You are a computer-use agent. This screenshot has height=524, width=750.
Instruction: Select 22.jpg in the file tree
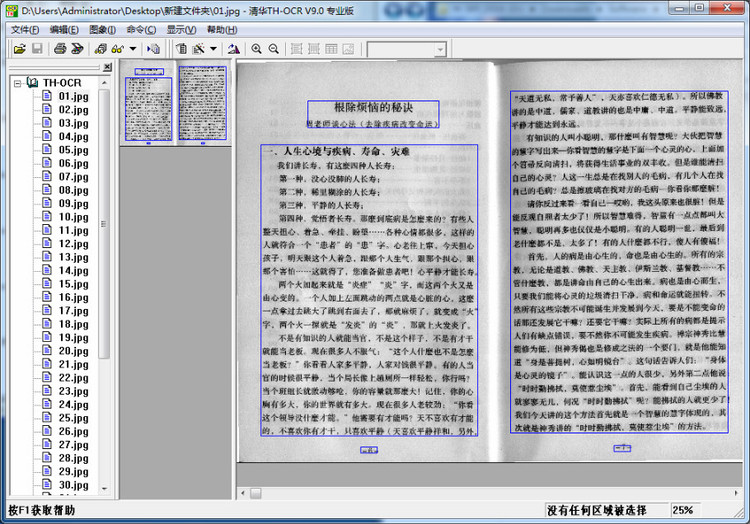(74, 377)
